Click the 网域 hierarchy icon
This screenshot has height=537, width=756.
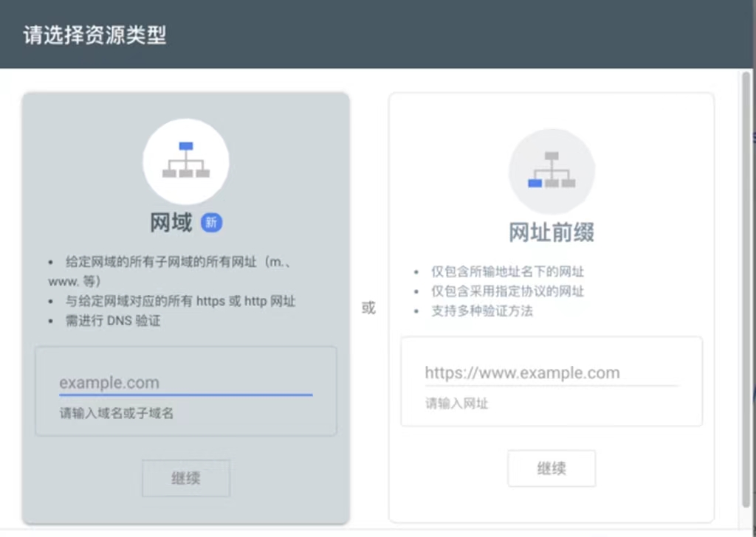[185, 162]
